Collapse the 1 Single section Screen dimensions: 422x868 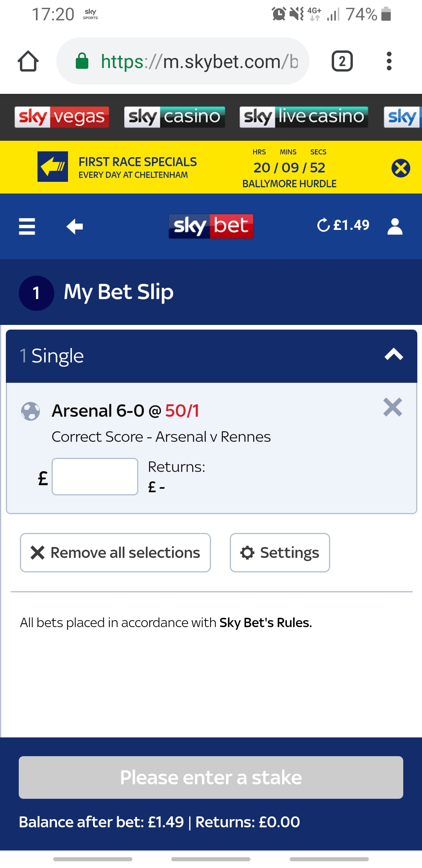click(x=393, y=355)
